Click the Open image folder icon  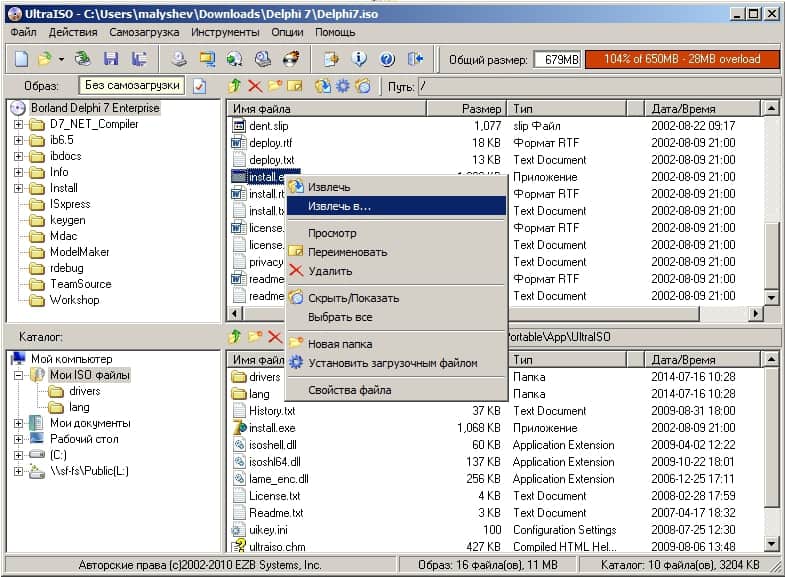[x=45, y=59]
